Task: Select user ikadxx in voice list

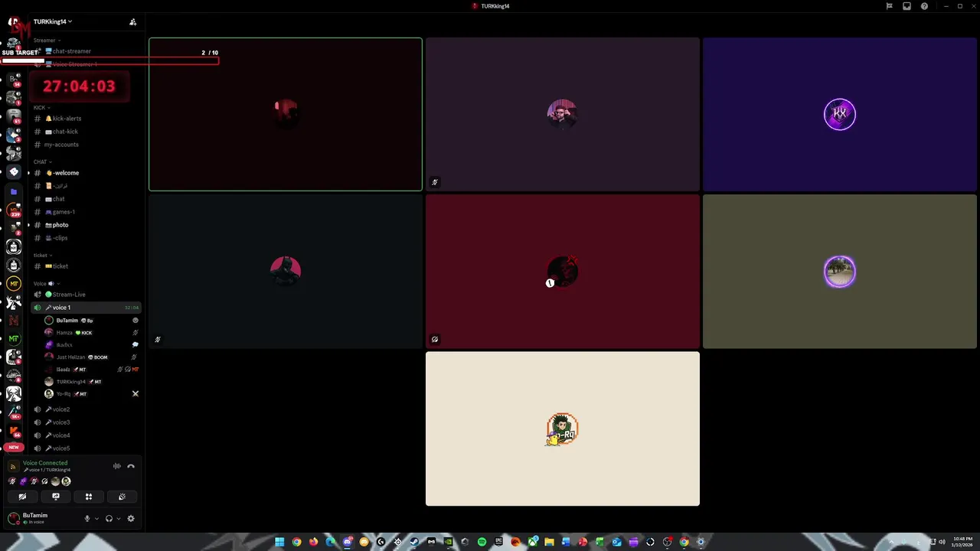Action: (90, 345)
